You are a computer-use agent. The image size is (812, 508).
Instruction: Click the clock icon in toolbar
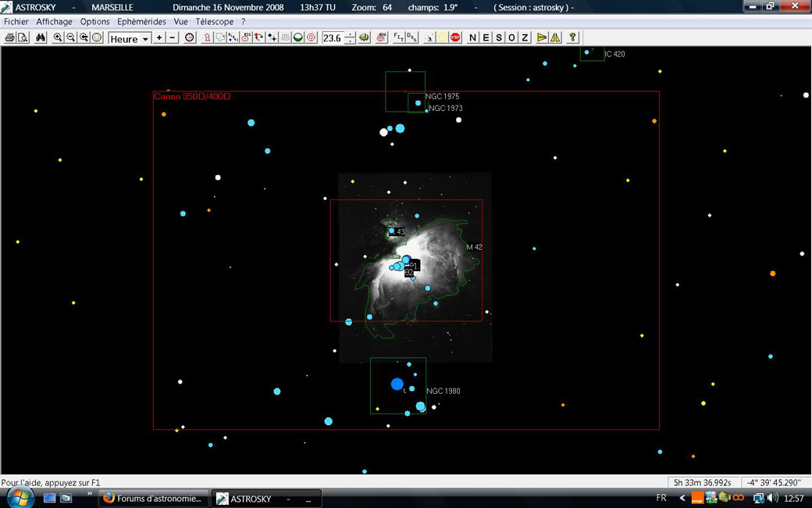point(190,38)
